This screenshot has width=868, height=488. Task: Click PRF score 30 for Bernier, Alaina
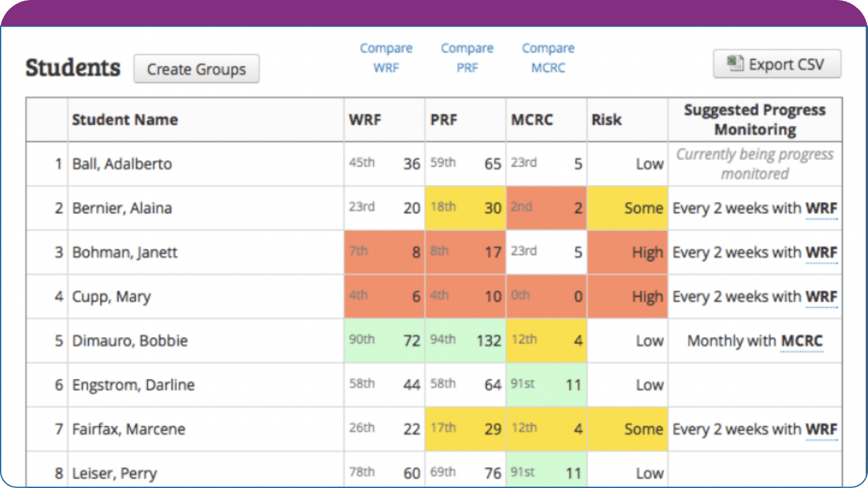click(x=492, y=208)
